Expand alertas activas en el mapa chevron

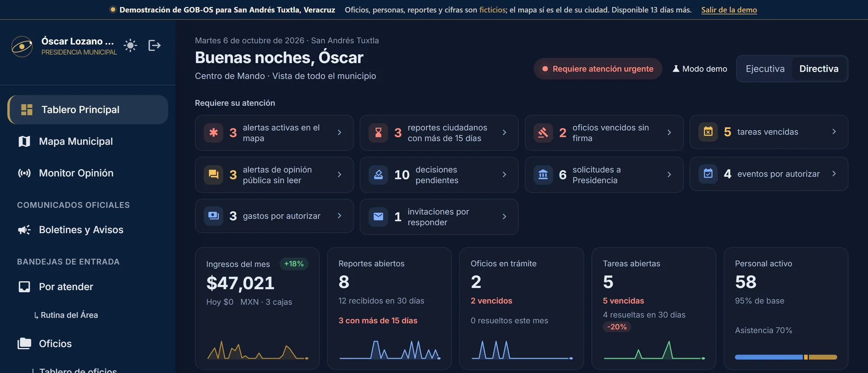tap(339, 132)
